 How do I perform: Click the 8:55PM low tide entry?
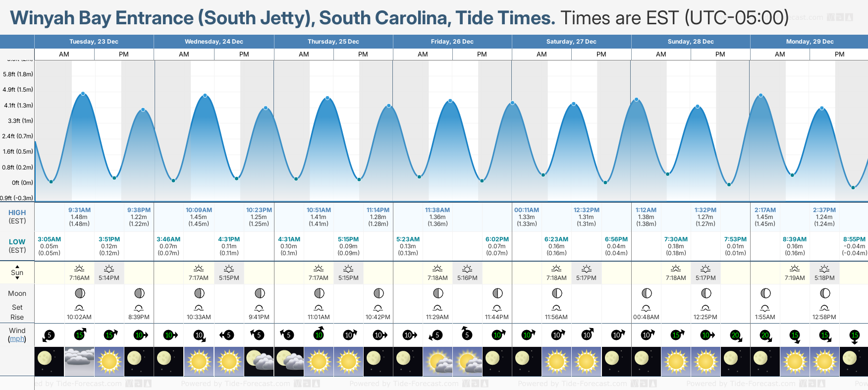click(x=854, y=239)
